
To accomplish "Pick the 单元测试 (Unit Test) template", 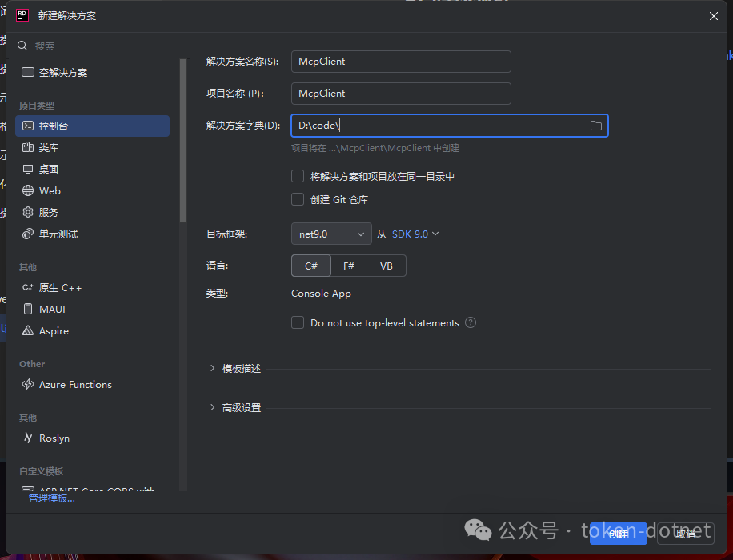I will coord(58,234).
